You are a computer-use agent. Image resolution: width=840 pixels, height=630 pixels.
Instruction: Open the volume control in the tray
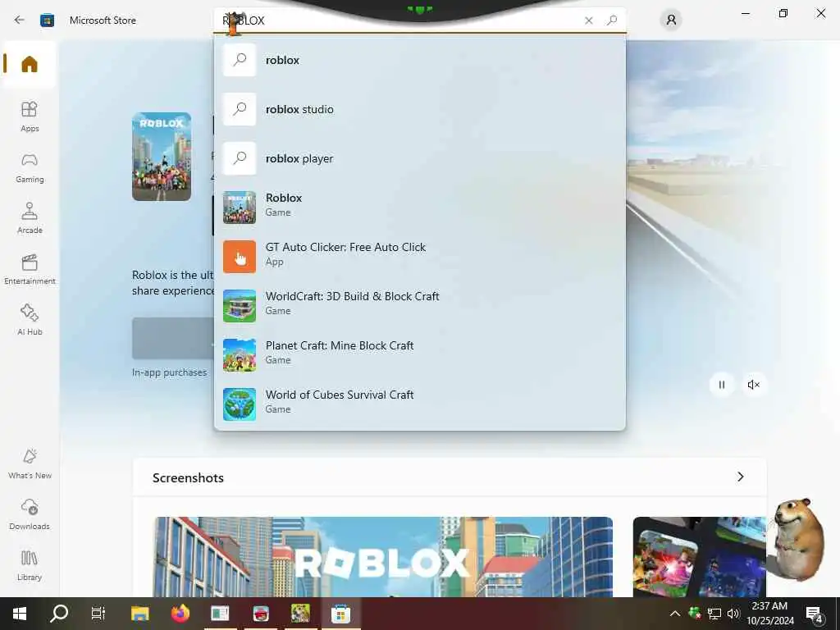(x=733, y=614)
